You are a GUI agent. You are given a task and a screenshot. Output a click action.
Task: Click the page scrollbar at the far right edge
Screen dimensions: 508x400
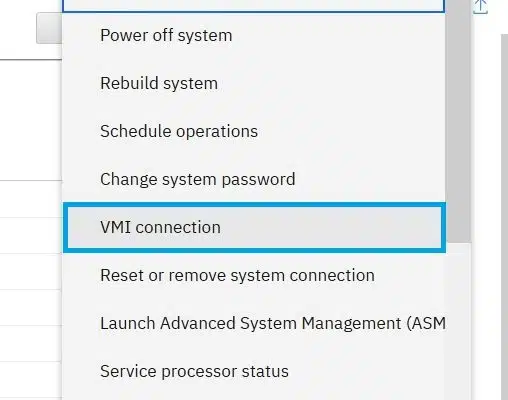(x=504, y=217)
